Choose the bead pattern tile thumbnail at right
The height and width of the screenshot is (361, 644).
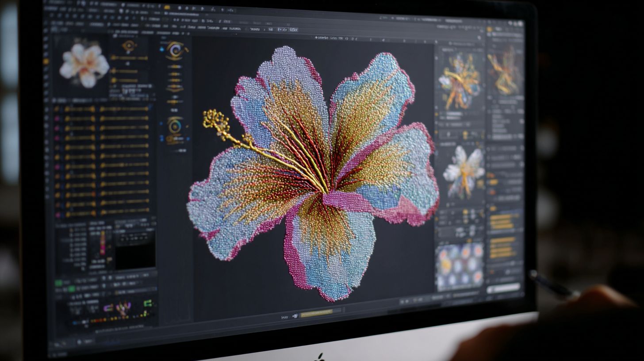coord(460,265)
